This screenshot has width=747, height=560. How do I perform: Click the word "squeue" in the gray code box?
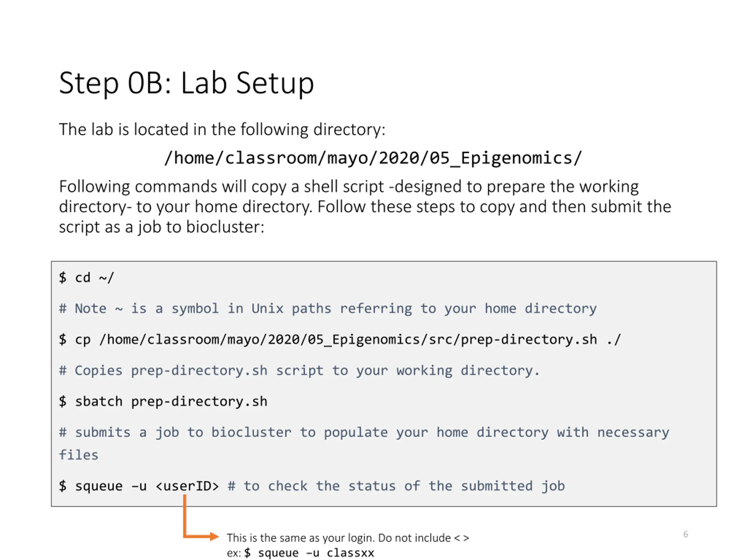(x=99, y=486)
